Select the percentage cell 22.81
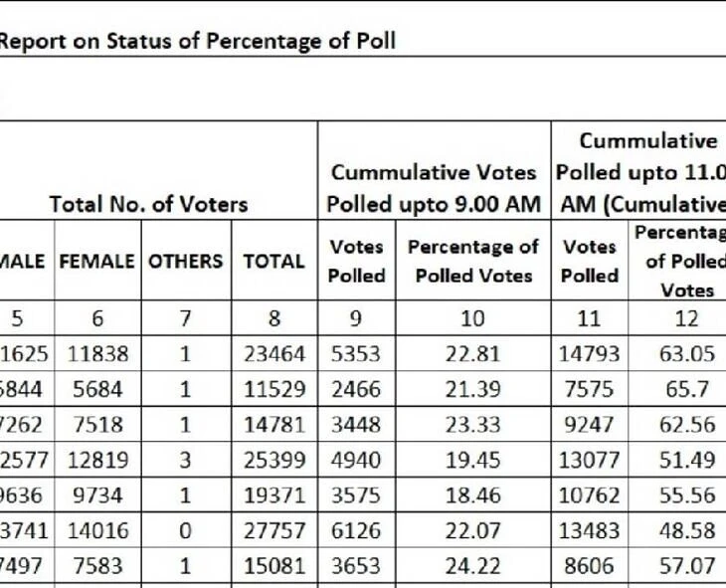Screen dimensions: 726x588 pyautogui.click(x=473, y=353)
